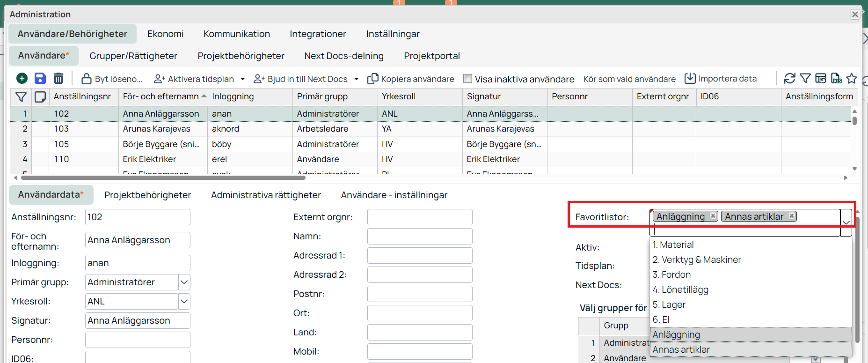Viewport: 868px width, 363px height.
Task: Click the horizontal scrollbar under the user grid
Action: point(163,178)
